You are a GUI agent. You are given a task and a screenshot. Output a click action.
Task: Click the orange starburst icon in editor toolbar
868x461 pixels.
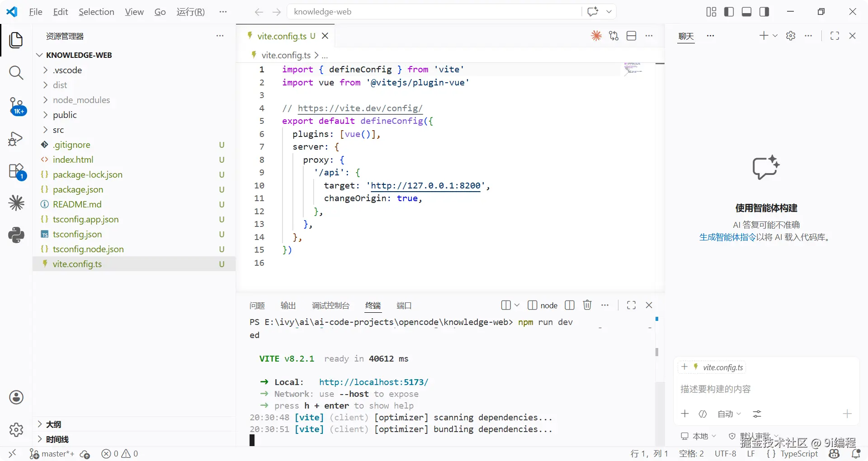[596, 36]
